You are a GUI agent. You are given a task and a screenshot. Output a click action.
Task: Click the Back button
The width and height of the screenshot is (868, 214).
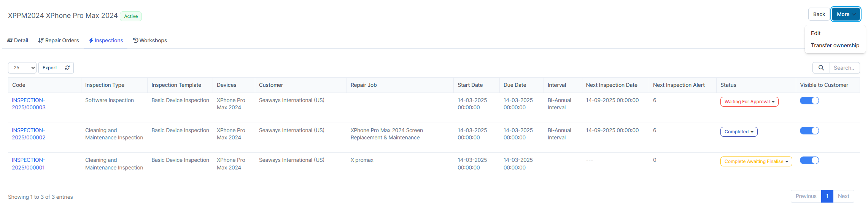819,14
